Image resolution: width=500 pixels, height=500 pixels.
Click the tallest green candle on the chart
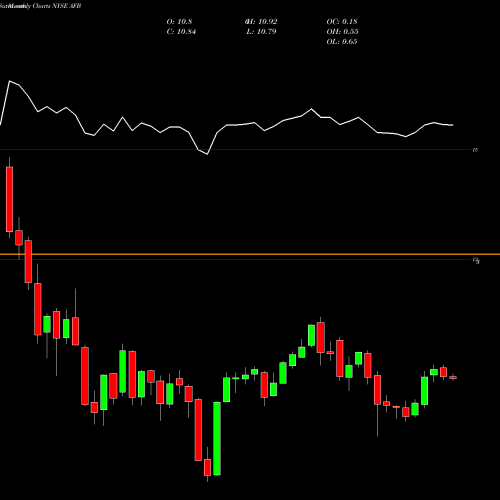click(x=217, y=439)
